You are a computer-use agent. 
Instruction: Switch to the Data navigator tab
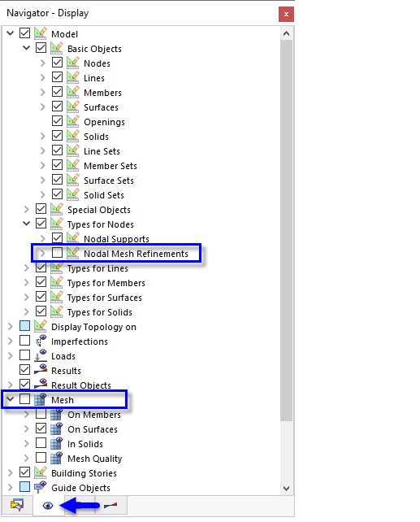(17, 505)
